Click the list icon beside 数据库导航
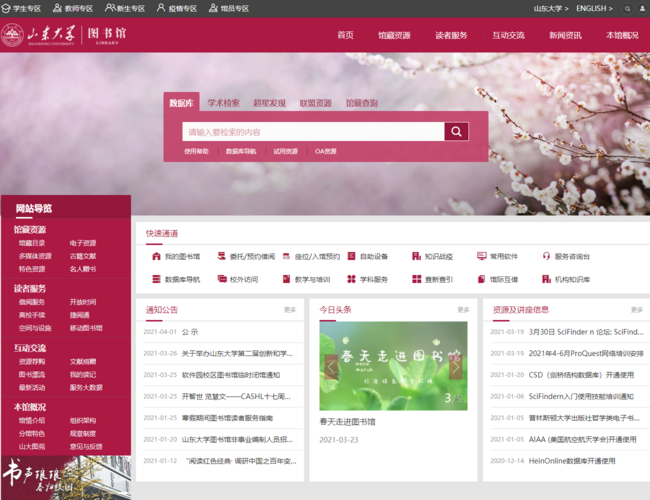650x500 pixels. tap(156, 279)
